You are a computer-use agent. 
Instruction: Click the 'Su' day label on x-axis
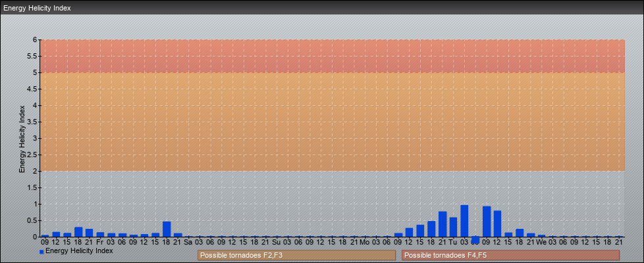pyautogui.click(x=277, y=243)
